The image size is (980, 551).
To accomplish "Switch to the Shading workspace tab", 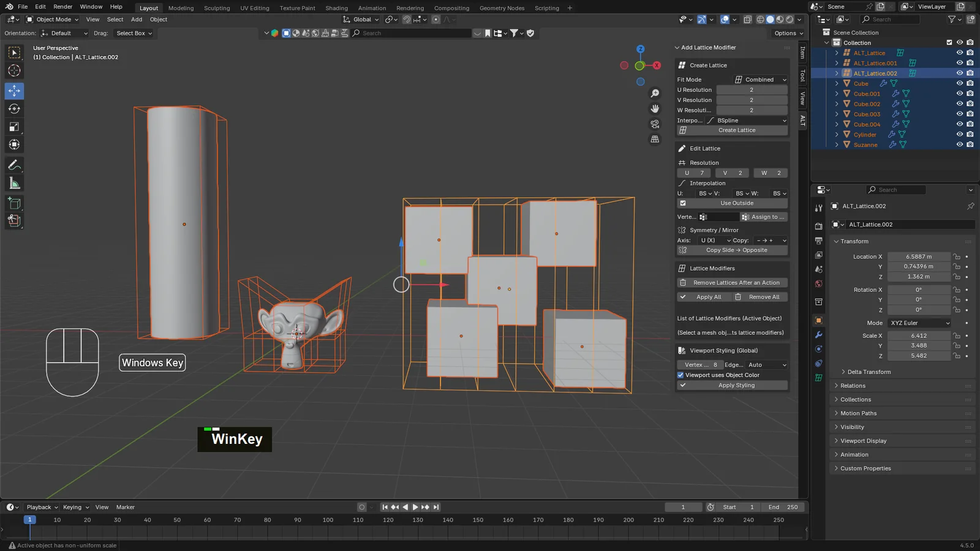I will (336, 8).
